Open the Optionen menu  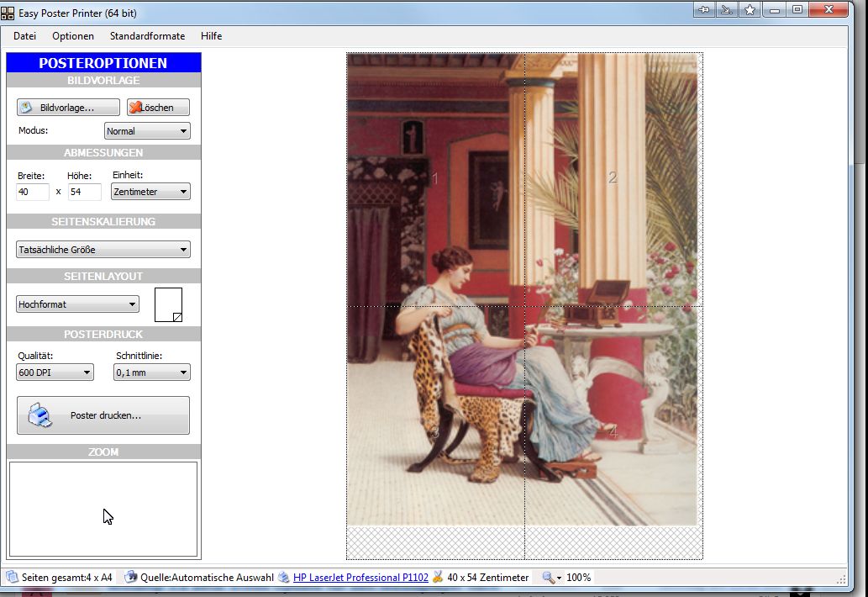point(73,36)
